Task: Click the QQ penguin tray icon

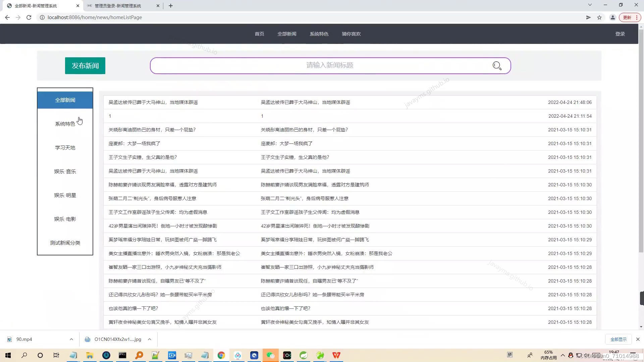Action: (571, 355)
